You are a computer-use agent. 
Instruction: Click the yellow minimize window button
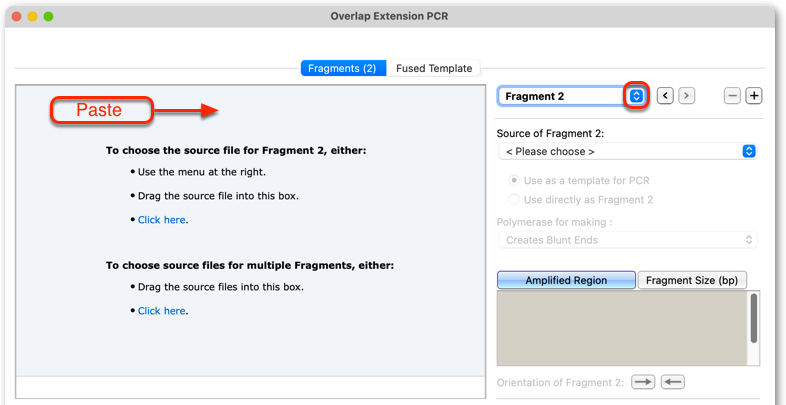click(x=33, y=17)
